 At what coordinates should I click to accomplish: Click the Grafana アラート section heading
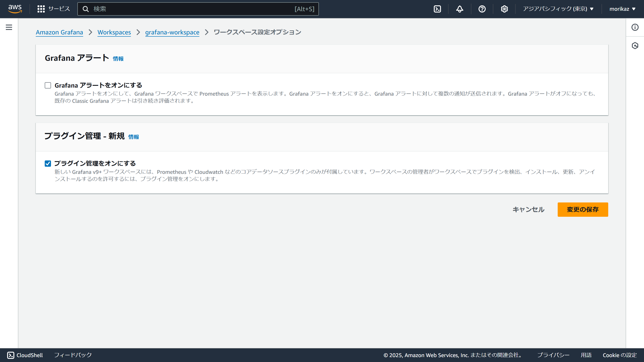77,58
